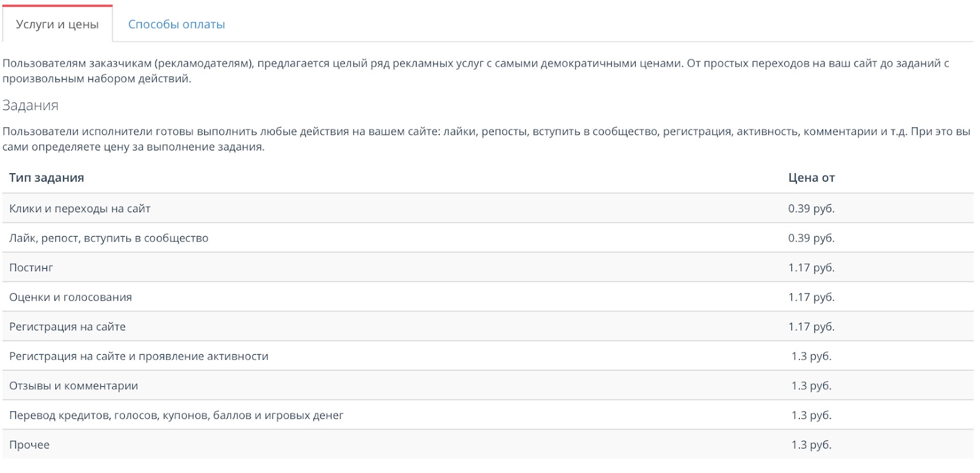The width and height of the screenshot is (980, 473).
Task: Click the 1.17 руб. price for Оценки и голосования
Action: point(811,297)
